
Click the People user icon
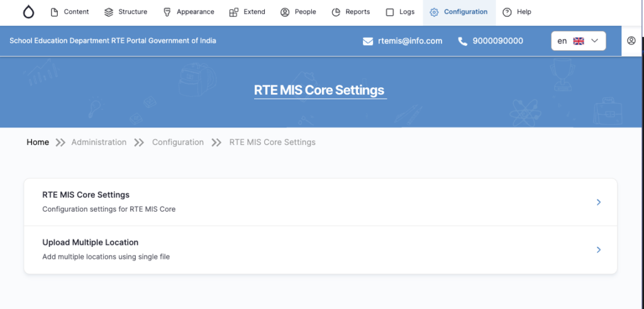[x=285, y=12]
